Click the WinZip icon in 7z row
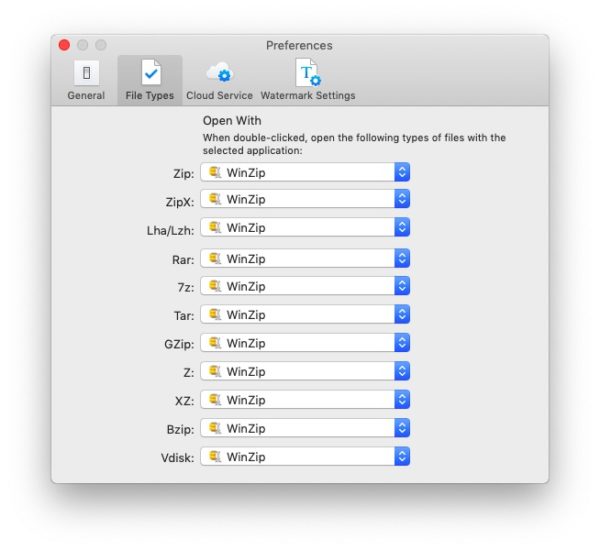 (x=215, y=286)
